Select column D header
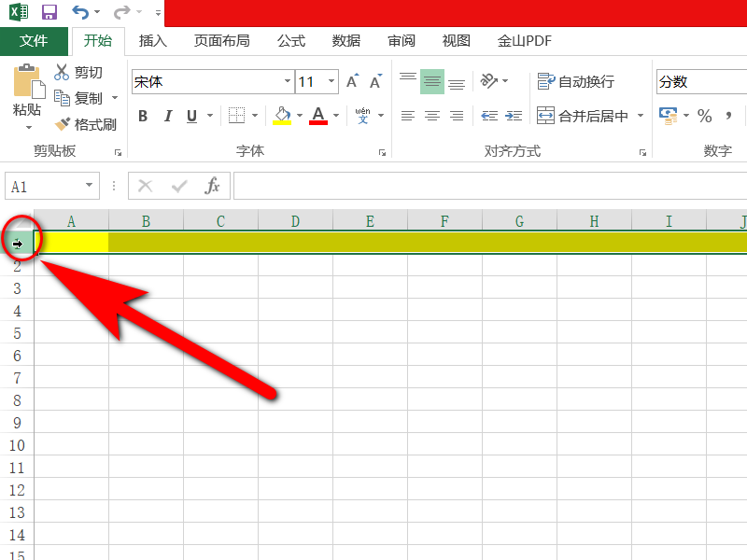The height and width of the screenshot is (560, 747). [x=295, y=221]
